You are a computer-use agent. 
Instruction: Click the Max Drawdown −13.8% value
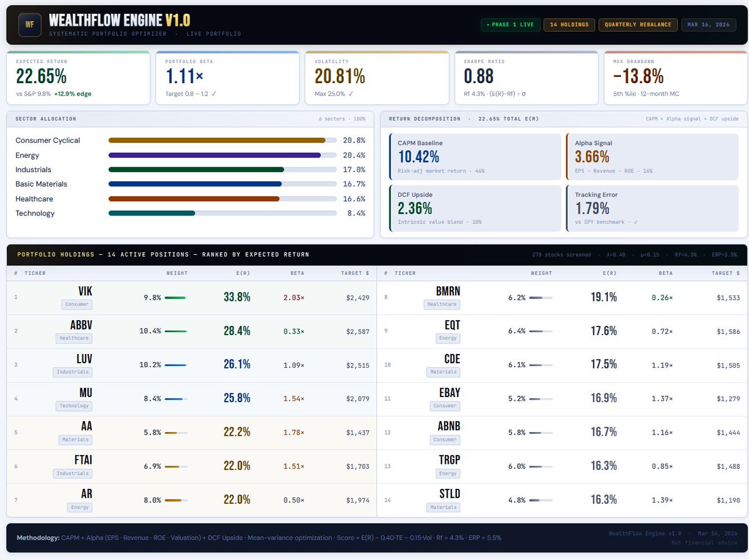tap(638, 76)
